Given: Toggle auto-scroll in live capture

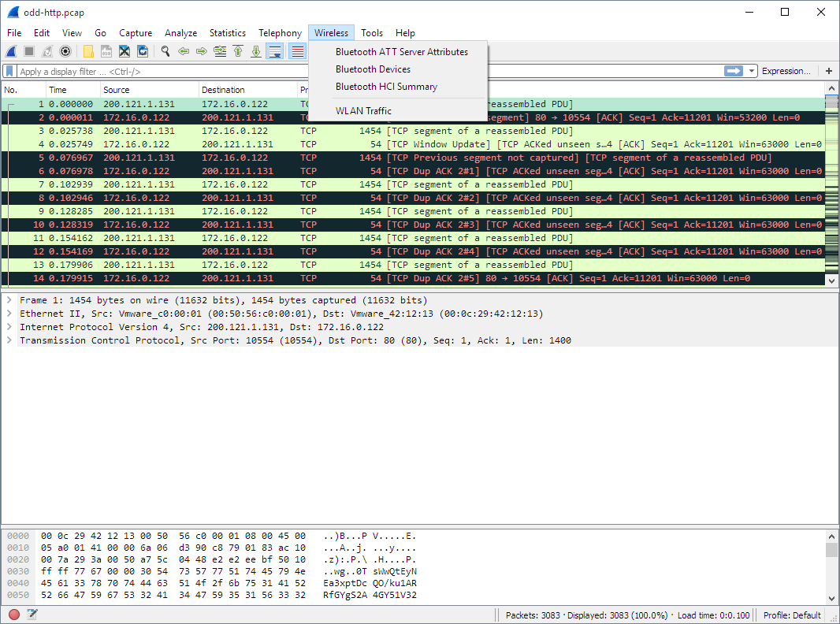Looking at the screenshot, I should pyautogui.click(x=275, y=51).
